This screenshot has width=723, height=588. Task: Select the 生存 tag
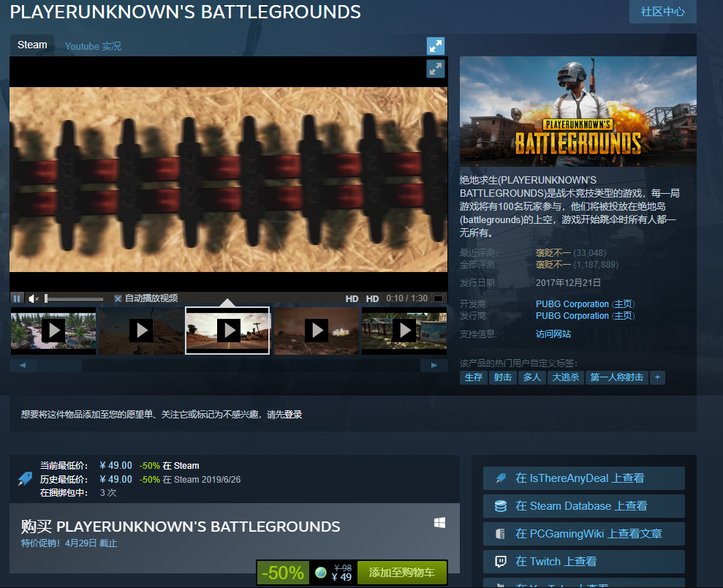click(474, 377)
